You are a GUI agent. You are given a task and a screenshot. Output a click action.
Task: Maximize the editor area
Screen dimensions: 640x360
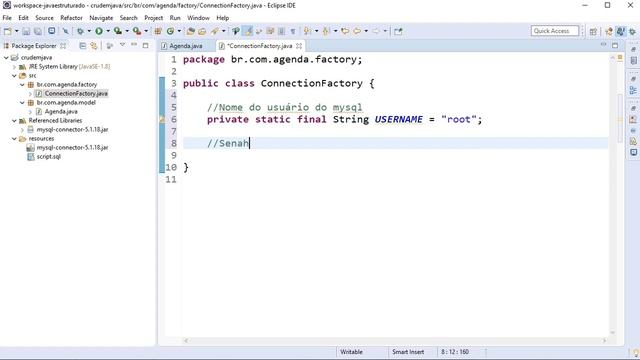615,45
